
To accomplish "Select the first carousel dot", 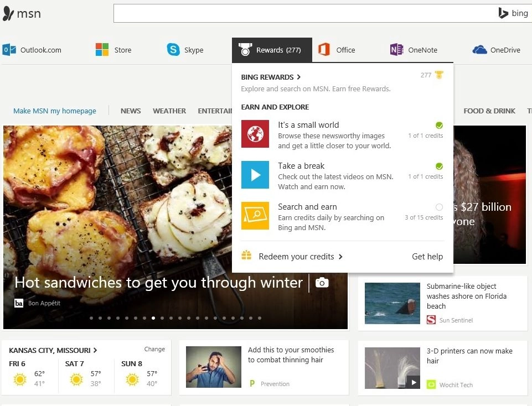I will click(x=91, y=318).
